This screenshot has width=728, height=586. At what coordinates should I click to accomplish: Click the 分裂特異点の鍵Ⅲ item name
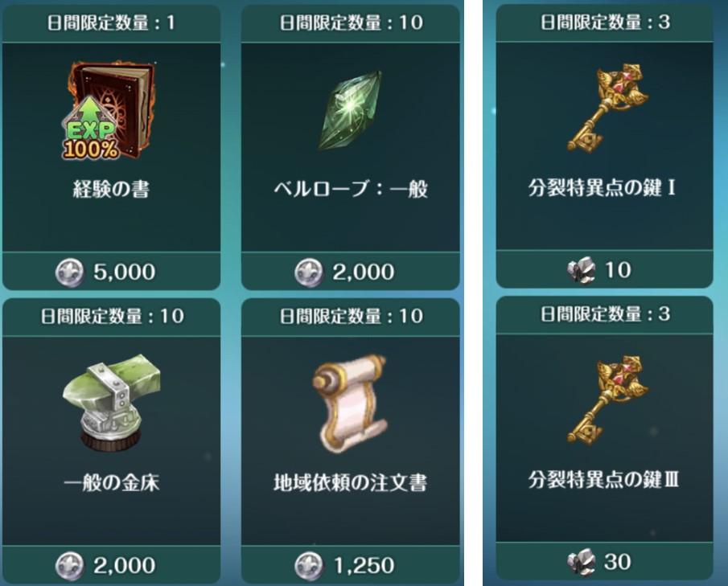click(603, 480)
